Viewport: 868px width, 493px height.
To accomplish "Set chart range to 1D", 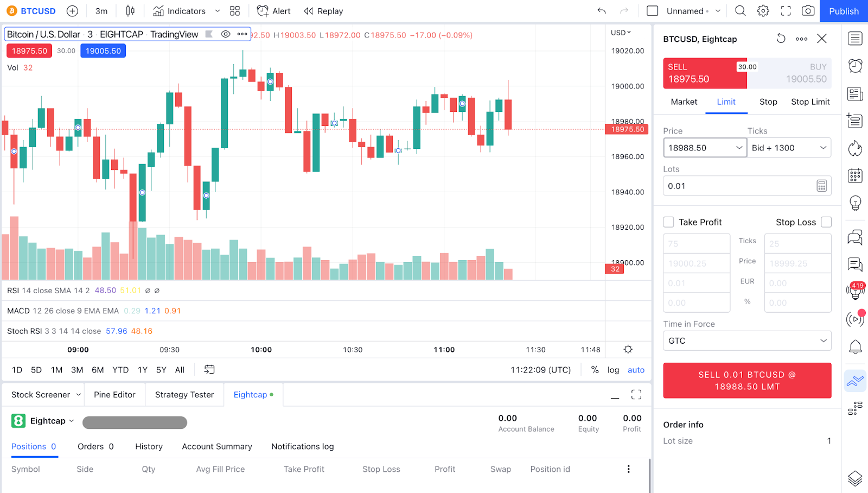I will click(17, 370).
